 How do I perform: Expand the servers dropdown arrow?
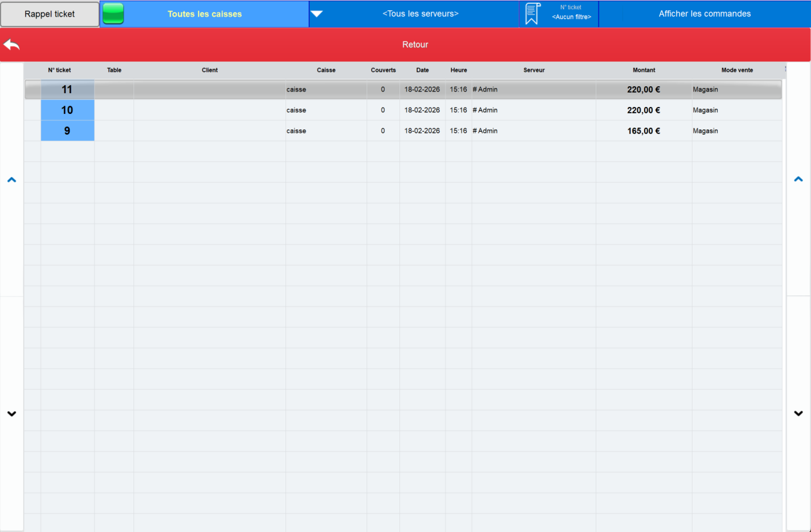[x=317, y=14]
